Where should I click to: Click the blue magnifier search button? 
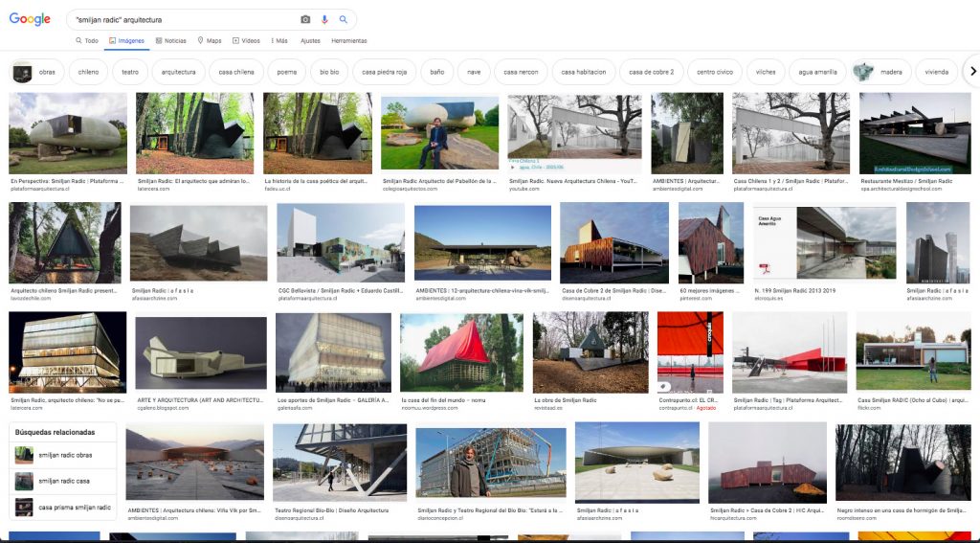click(343, 19)
